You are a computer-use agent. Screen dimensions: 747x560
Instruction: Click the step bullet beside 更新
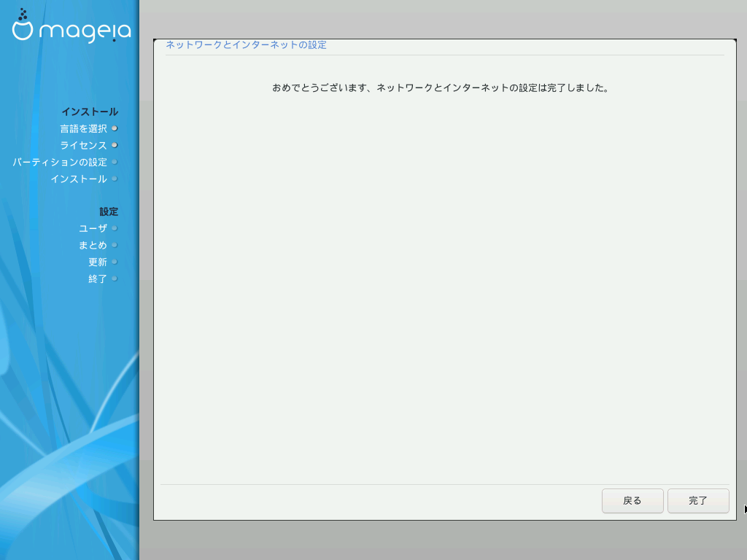pos(115,262)
